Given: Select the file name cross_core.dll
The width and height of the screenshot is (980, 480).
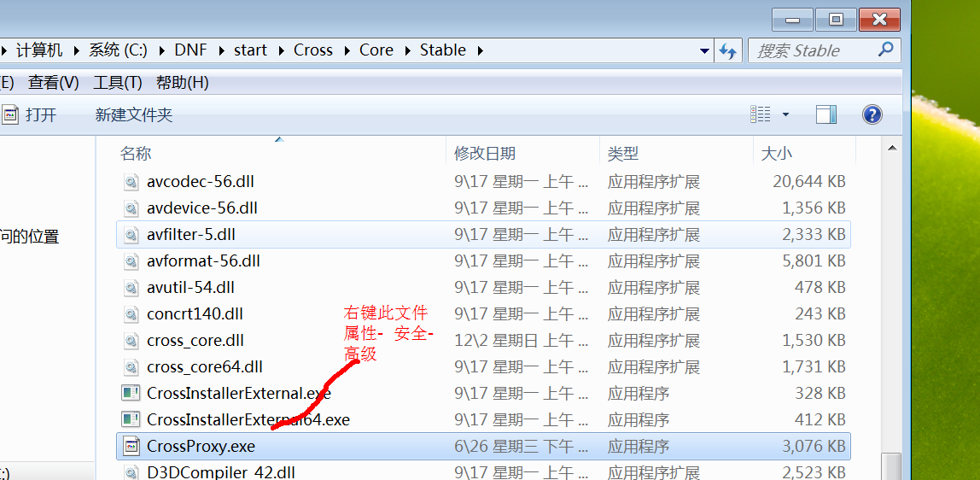Looking at the screenshot, I should [195, 341].
